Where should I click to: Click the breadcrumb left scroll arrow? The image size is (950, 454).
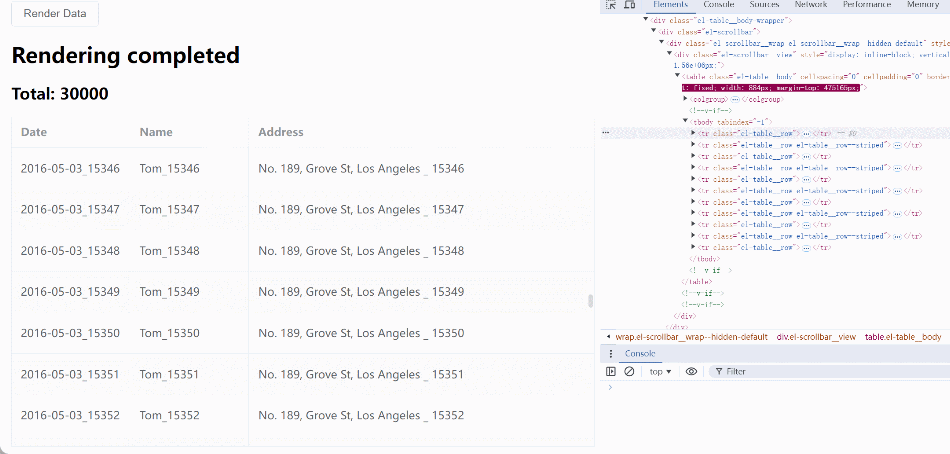coord(608,337)
